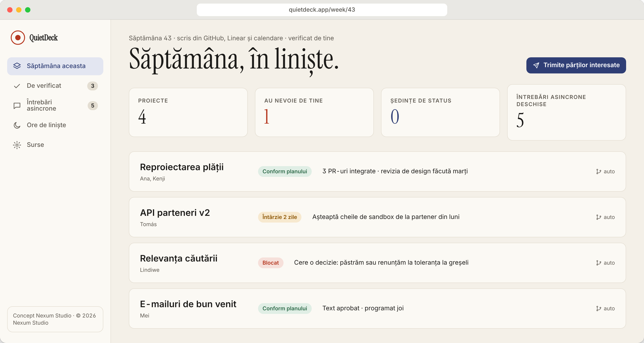This screenshot has width=644, height=343.
Task: Click the quietdeck.app/week/43 address bar
Action: click(x=322, y=10)
